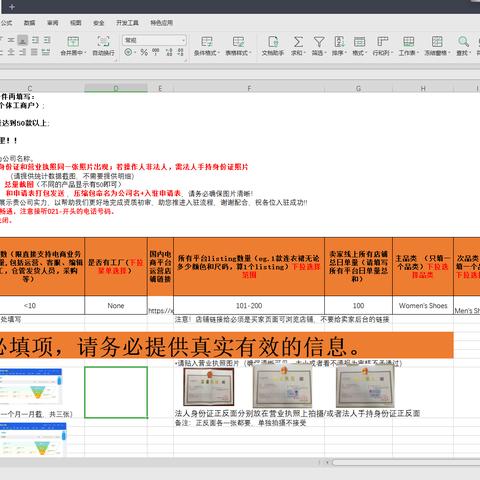Open alignment group dialog launcher
The height and width of the screenshot is (480, 480).
(x=115, y=60)
